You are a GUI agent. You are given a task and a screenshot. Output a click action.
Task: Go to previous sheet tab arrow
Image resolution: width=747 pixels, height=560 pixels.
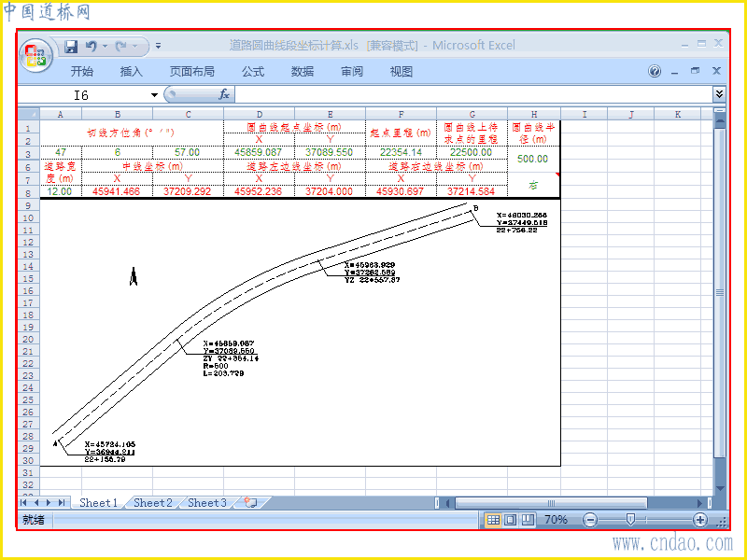(36, 503)
